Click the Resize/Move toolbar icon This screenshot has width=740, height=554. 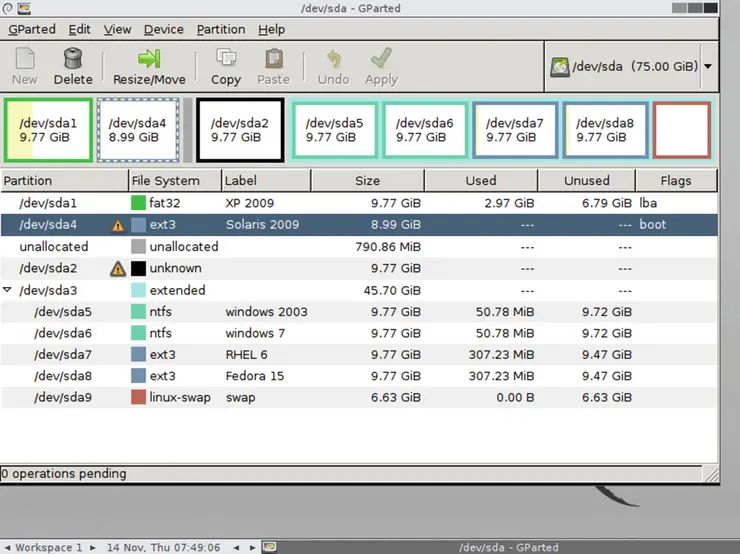click(149, 59)
